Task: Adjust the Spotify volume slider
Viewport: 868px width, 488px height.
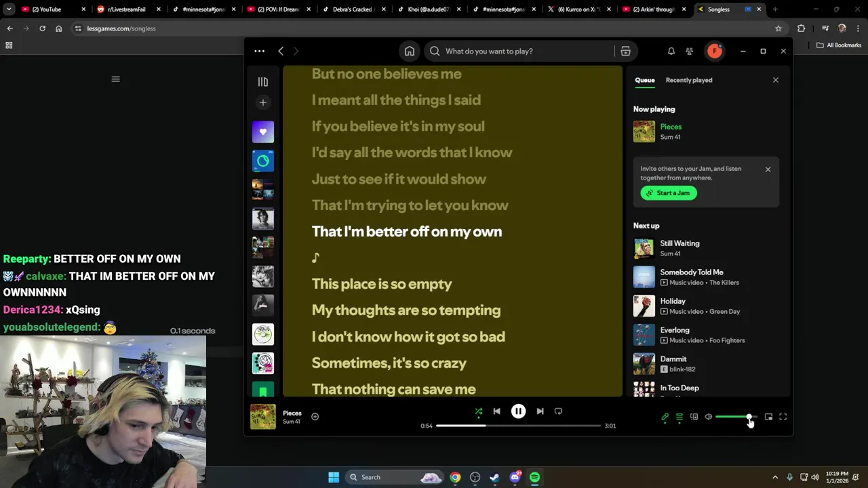Action: (736, 417)
